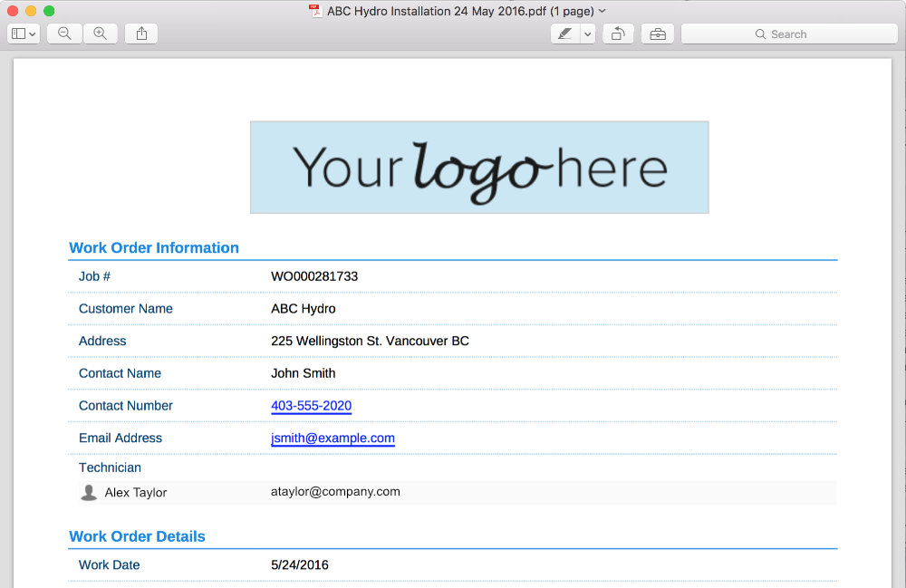Viewport: 906px width, 588px height.
Task: Click into the Search field
Action: (789, 34)
